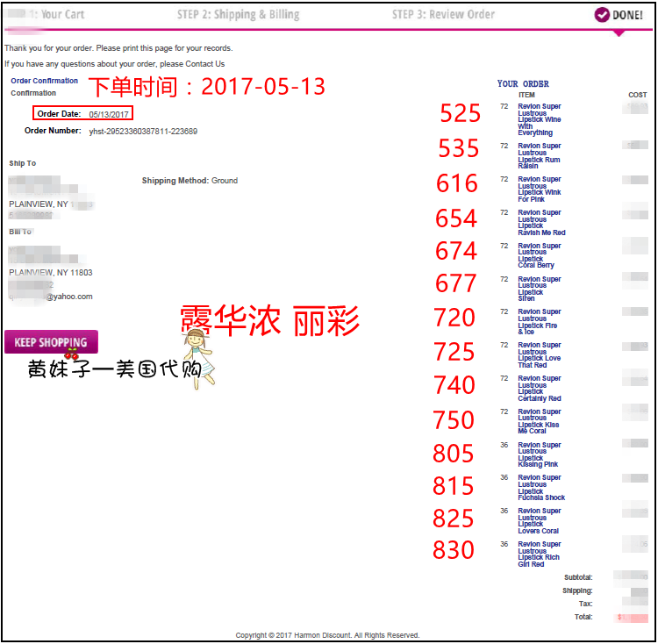Open the STEP 3: Review Order tab
The width and height of the screenshot is (658, 644).
(x=443, y=15)
